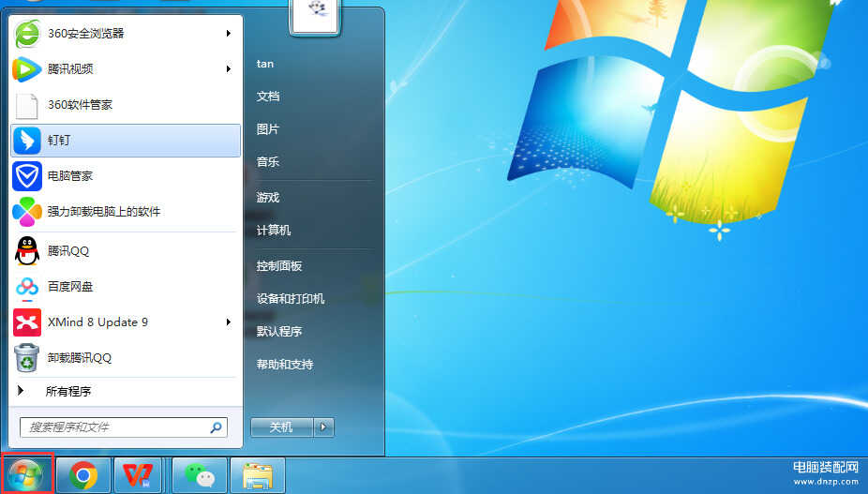Open 图片 library

268,129
